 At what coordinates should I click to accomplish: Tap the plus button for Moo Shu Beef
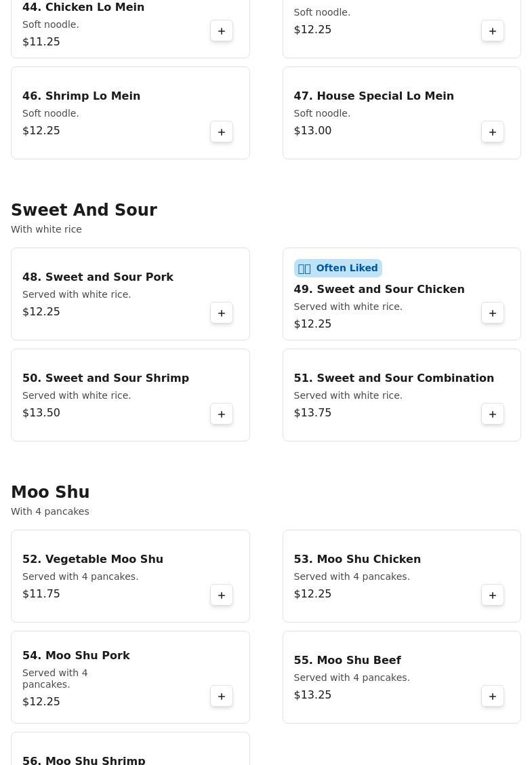[493, 697]
